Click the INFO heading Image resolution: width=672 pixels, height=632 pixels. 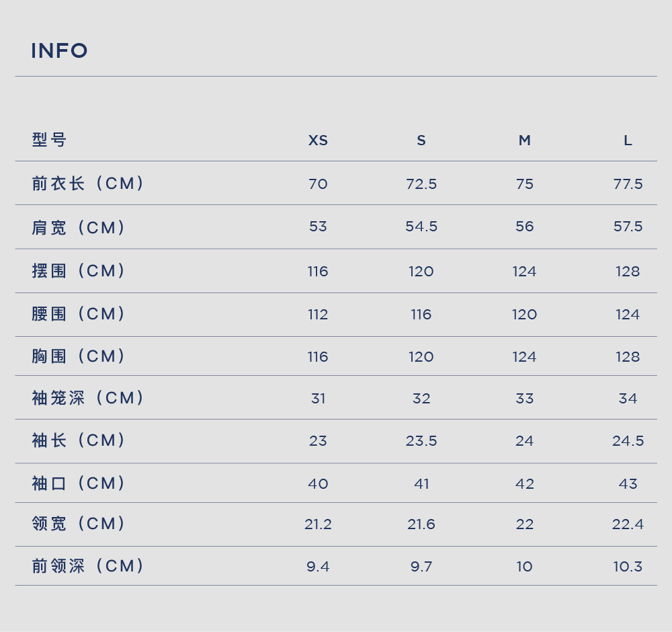click(59, 50)
